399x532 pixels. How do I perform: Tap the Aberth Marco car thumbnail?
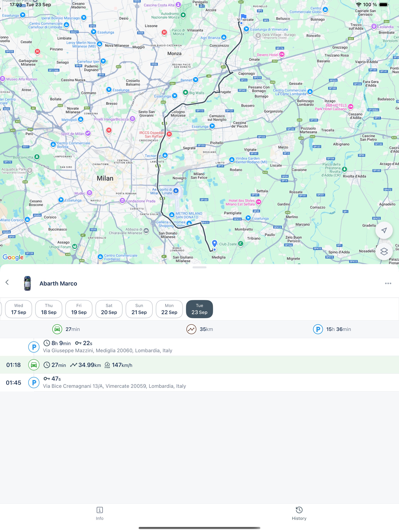tap(27, 283)
